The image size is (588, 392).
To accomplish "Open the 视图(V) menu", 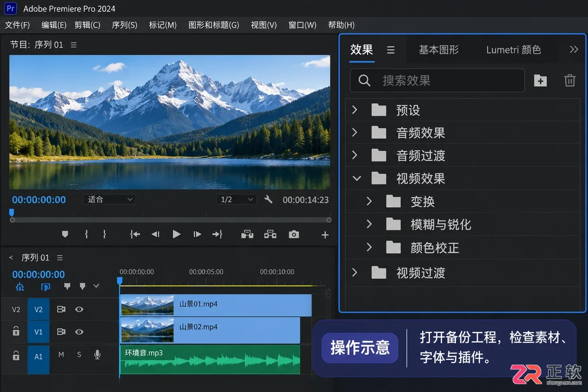I will pos(264,25).
